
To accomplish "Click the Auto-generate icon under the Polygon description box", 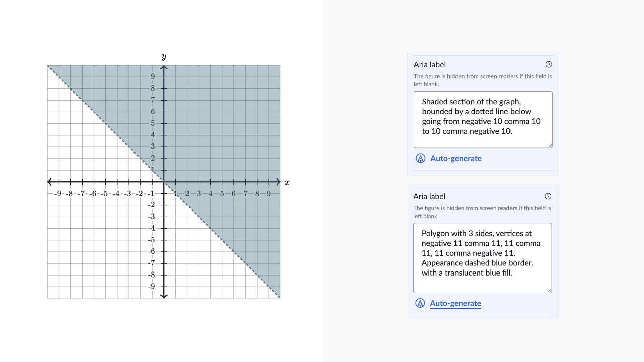I will click(420, 303).
